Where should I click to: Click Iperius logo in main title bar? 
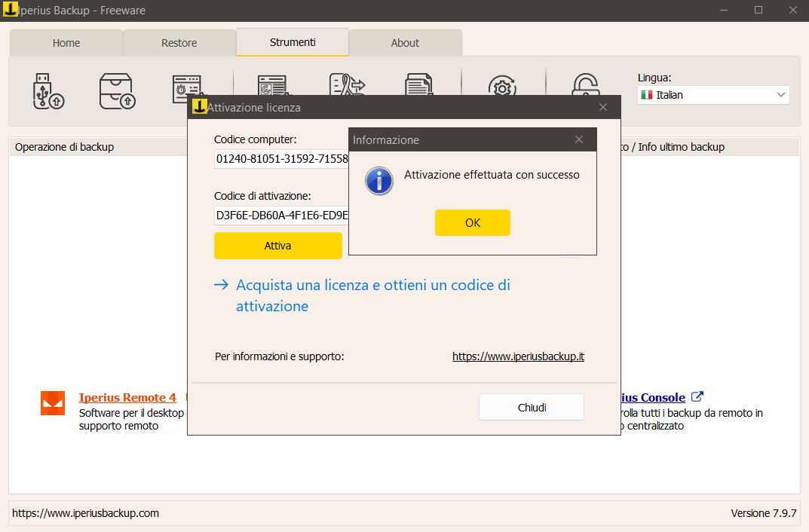click(11, 9)
